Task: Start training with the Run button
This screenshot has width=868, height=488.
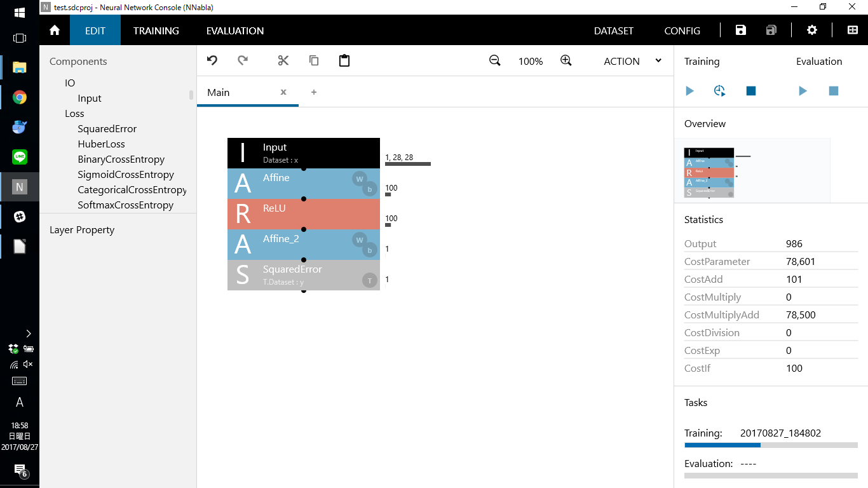Action: click(x=690, y=91)
